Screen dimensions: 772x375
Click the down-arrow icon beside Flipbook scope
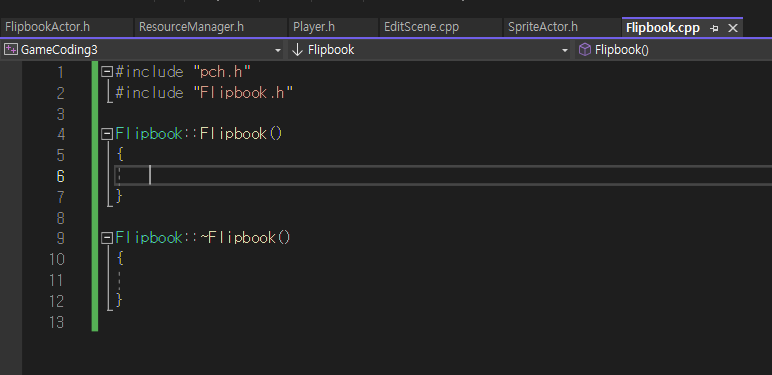pyautogui.click(x=297, y=50)
